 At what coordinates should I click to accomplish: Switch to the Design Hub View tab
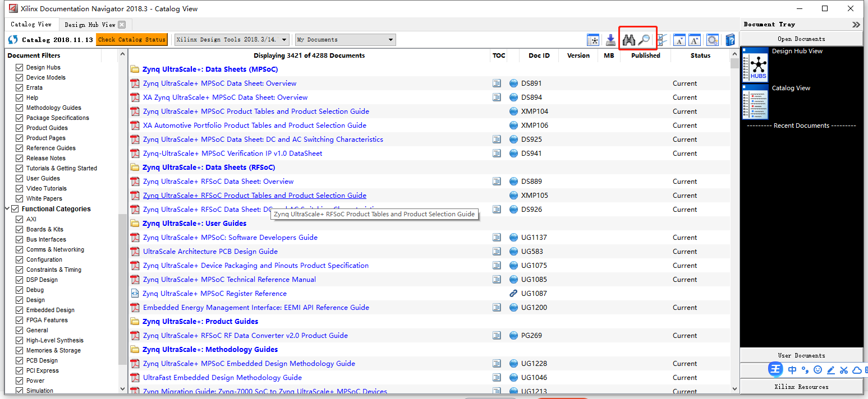[90, 24]
